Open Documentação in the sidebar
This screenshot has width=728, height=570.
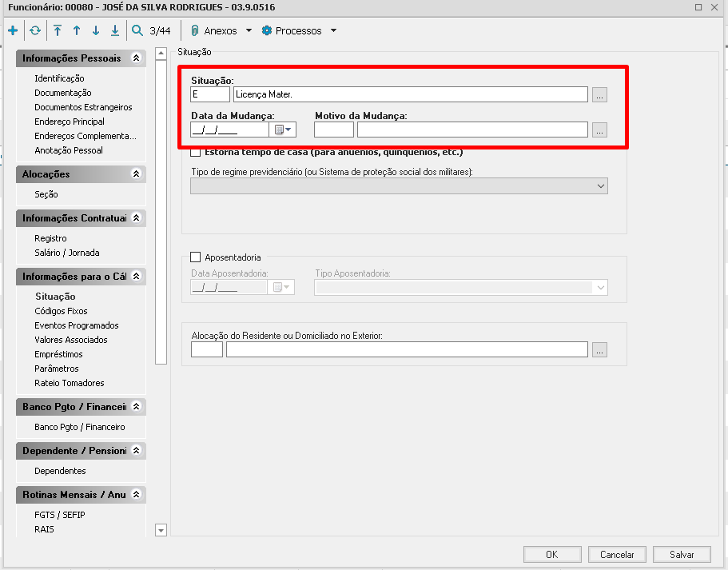click(63, 93)
